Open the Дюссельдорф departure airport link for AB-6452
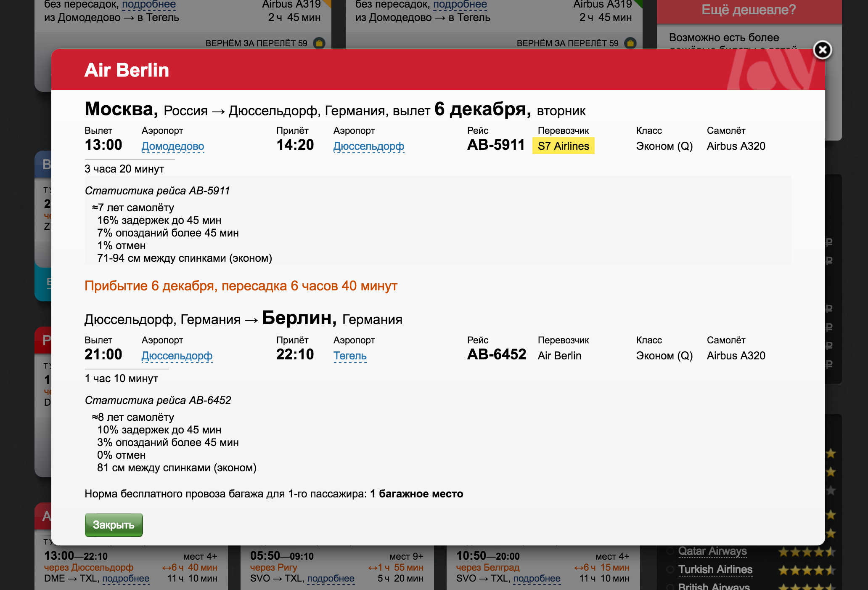The width and height of the screenshot is (868, 590). [177, 356]
